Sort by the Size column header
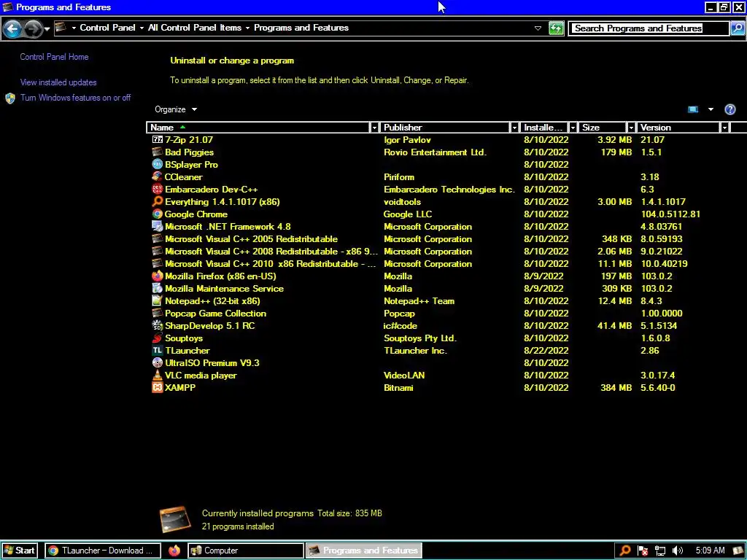 click(x=603, y=128)
